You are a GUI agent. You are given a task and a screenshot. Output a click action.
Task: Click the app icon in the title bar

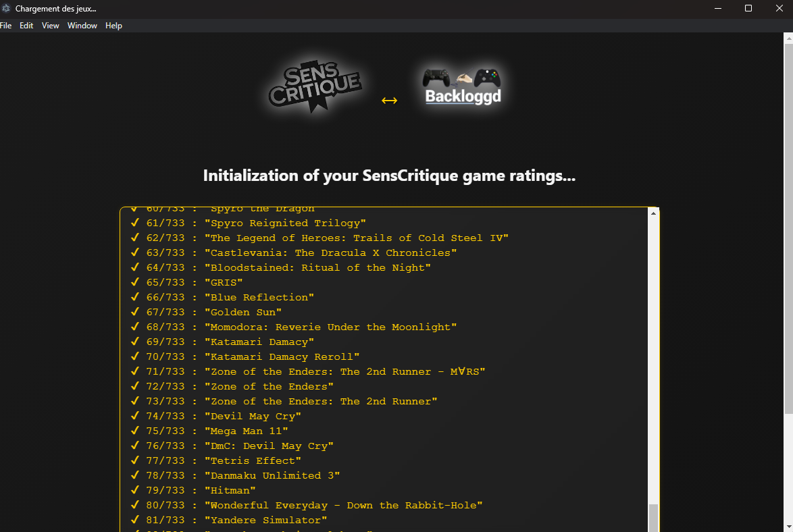tap(6, 8)
